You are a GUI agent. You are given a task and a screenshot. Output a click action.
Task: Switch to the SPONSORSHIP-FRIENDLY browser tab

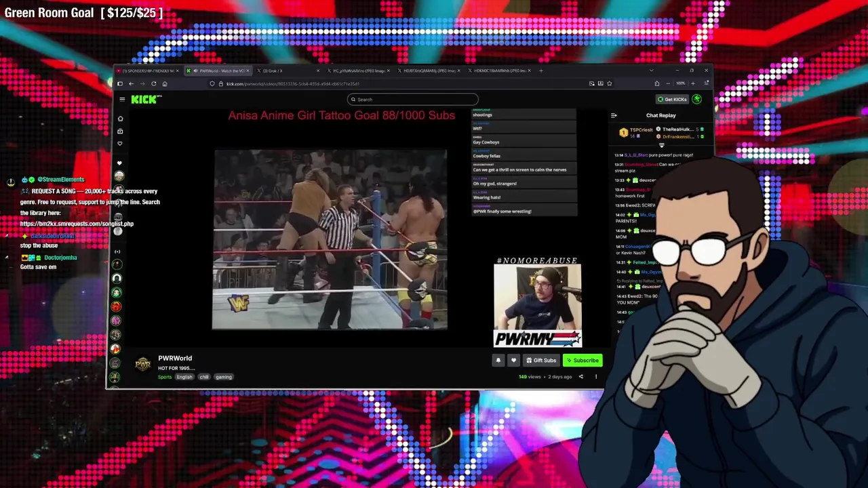[x=147, y=70]
